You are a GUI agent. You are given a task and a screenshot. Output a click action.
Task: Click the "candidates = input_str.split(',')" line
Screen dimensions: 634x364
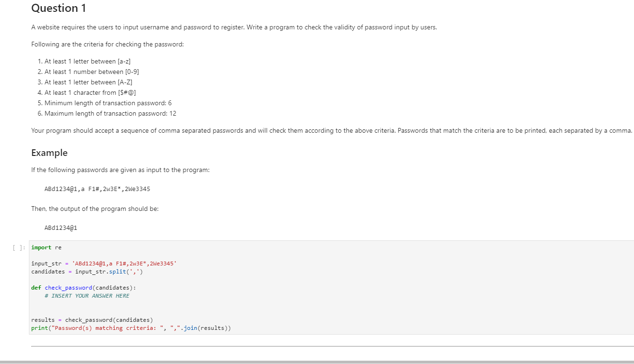click(x=87, y=272)
